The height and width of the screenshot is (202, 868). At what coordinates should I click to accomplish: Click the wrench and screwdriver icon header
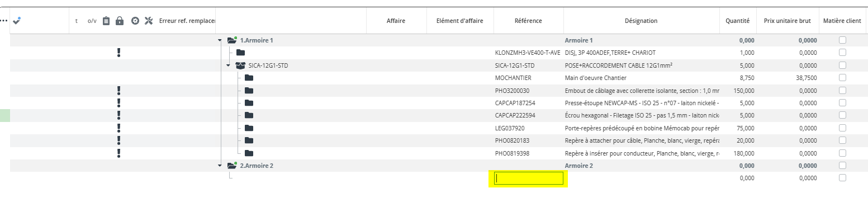click(x=149, y=21)
